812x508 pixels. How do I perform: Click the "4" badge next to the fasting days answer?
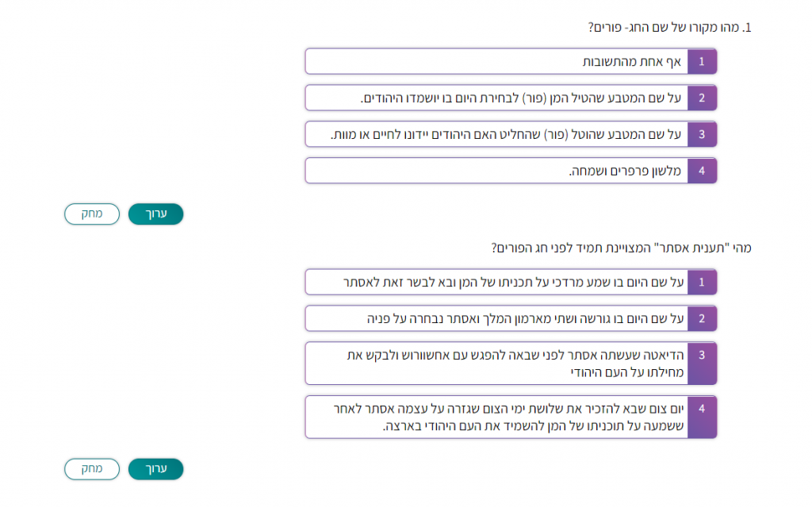click(702, 417)
